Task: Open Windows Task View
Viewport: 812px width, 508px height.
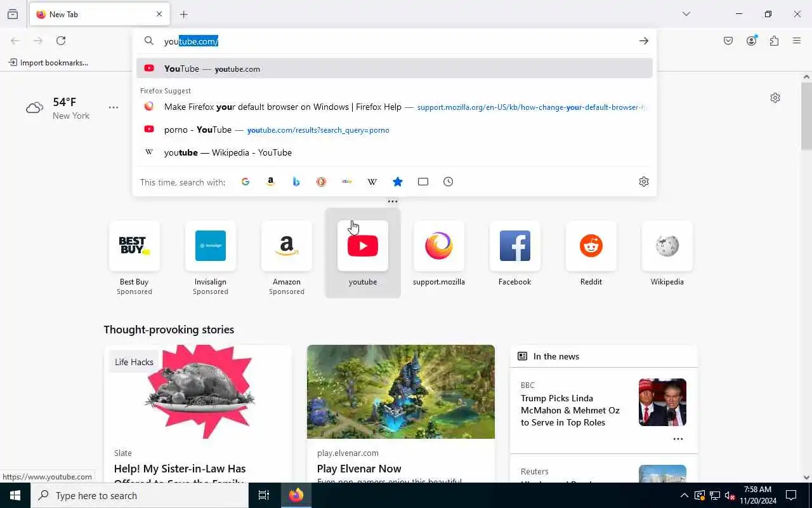Action: [x=264, y=495]
